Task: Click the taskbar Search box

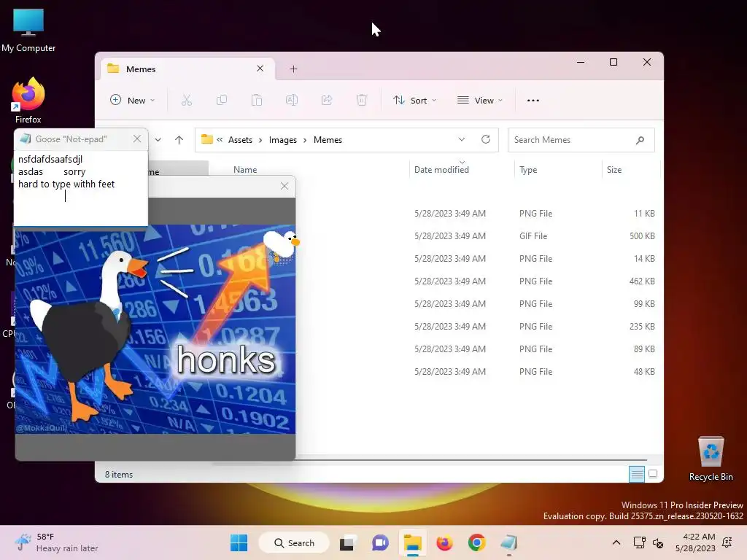Action: (294, 542)
